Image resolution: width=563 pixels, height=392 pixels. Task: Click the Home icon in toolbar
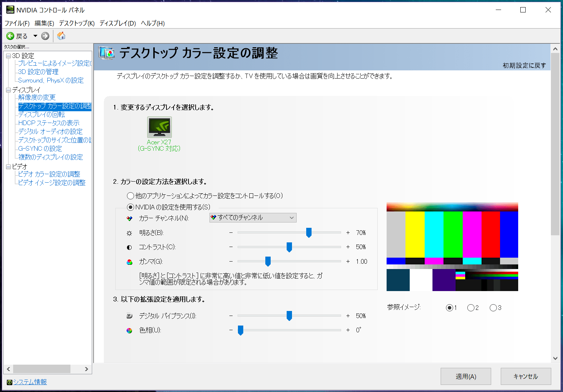click(x=61, y=36)
